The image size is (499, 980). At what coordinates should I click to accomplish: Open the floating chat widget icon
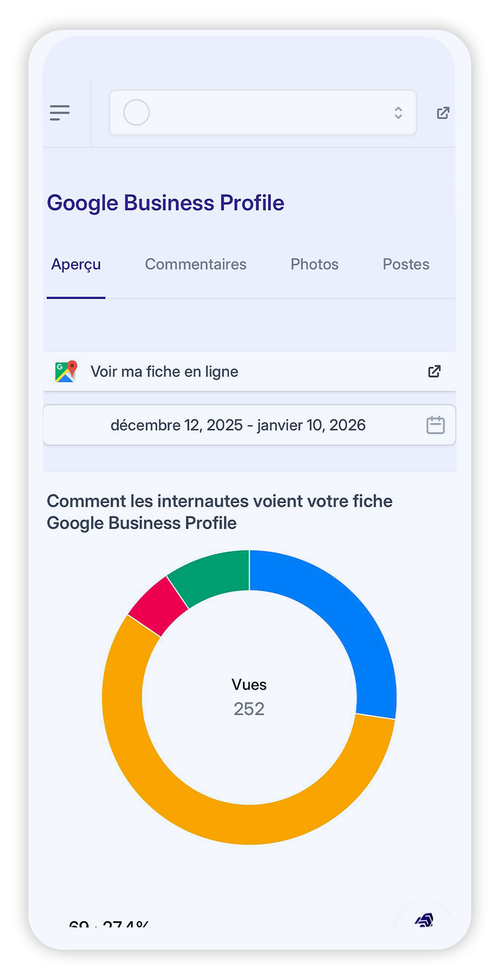(424, 920)
